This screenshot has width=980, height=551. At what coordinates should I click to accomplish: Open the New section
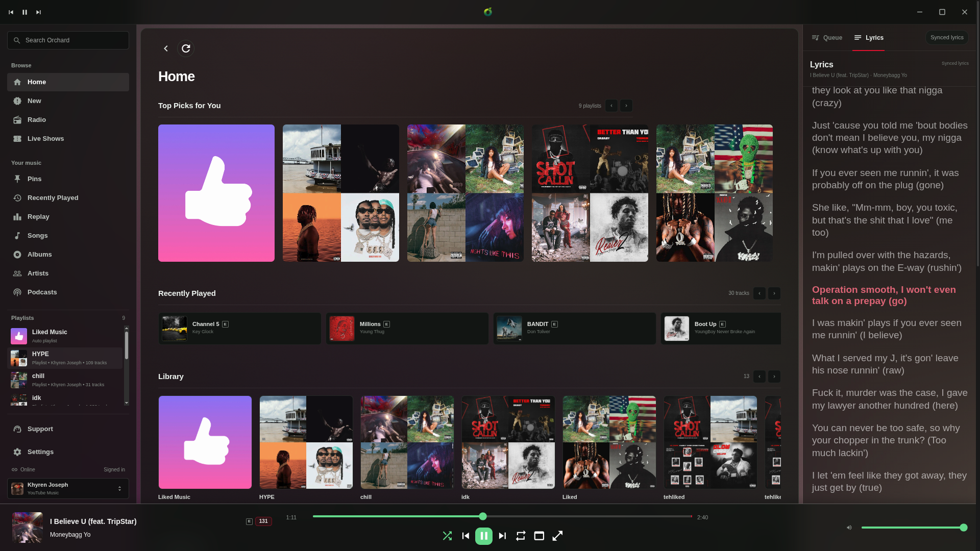(68, 101)
